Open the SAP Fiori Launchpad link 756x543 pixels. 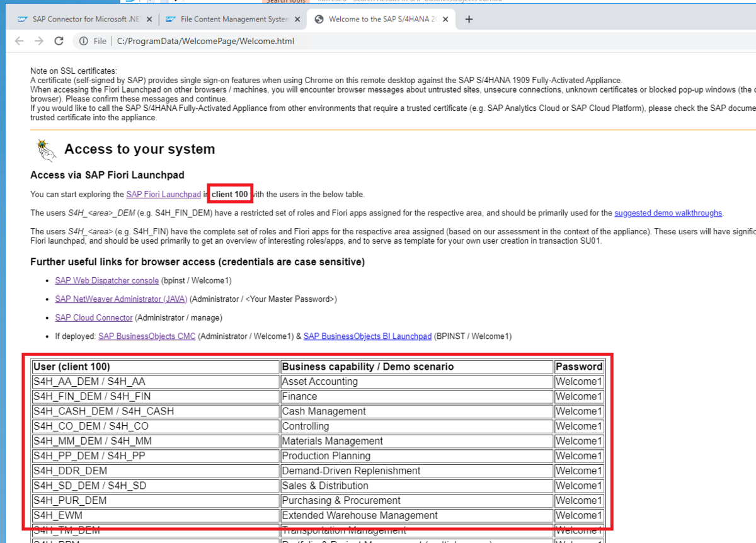point(163,195)
